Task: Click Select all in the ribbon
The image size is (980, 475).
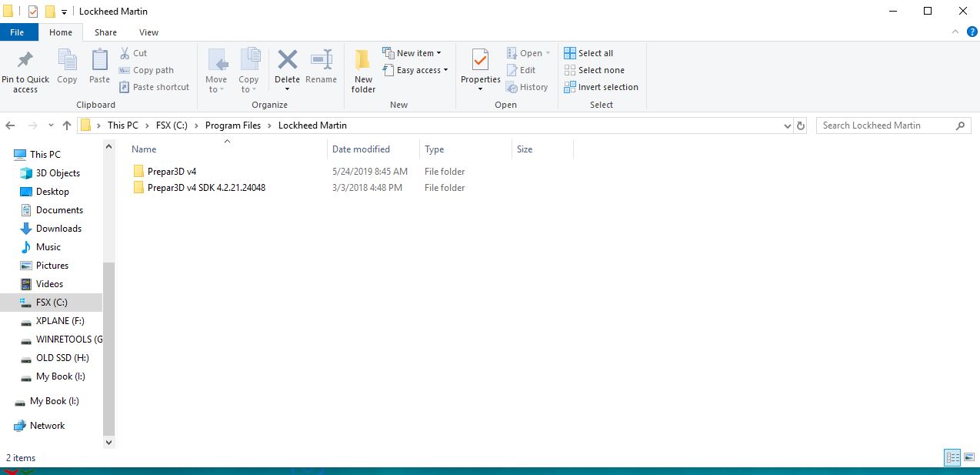Action: [x=588, y=53]
